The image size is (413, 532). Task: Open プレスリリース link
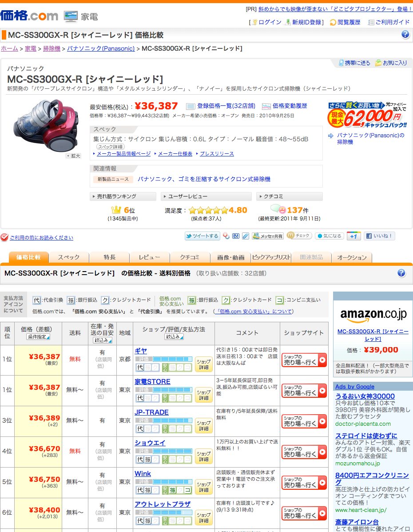coord(217,154)
